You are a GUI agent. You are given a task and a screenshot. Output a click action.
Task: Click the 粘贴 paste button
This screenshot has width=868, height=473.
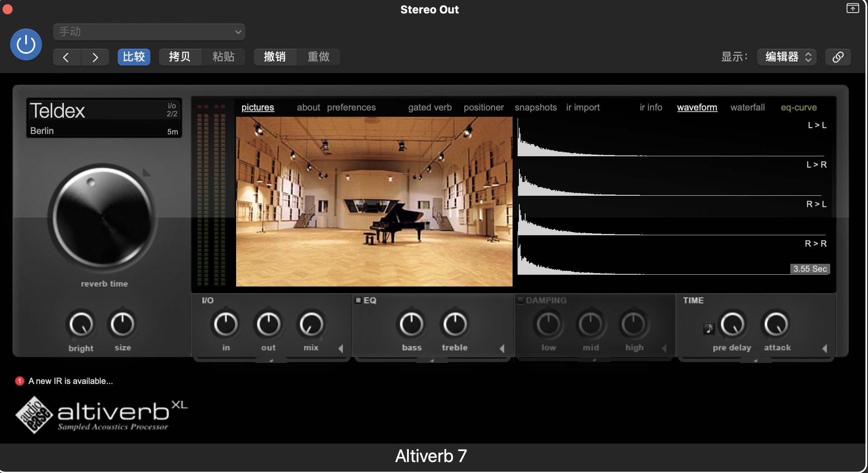click(224, 57)
